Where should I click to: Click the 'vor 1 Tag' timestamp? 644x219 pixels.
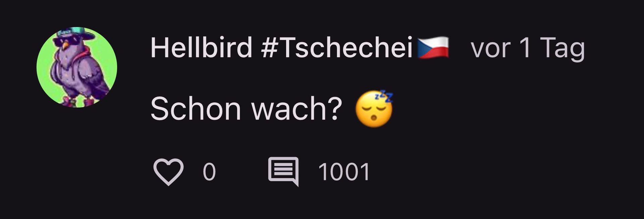528,48
